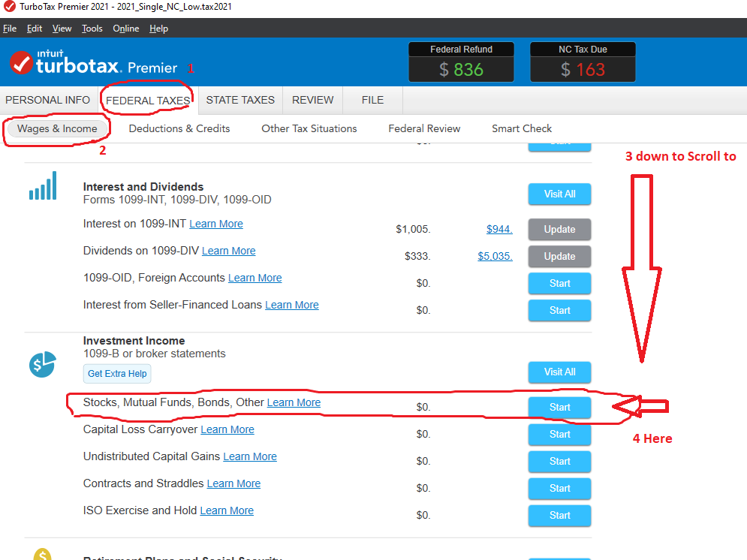Click 'Forms 1099-INT, 1099-DIV, 1099-OID' text
The height and width of the screenshot is (560, 747).
[x=177, y=200]
